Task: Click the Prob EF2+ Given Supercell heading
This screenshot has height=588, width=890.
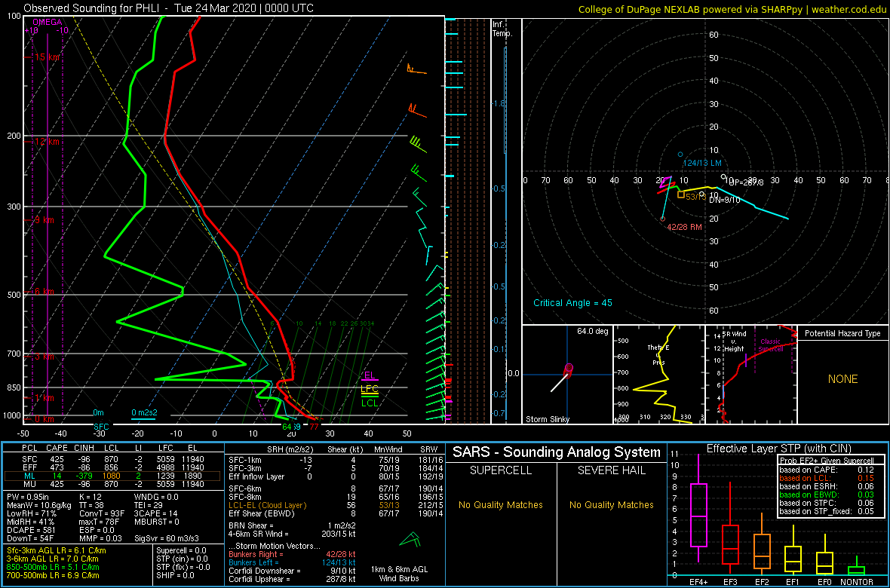Action: 827,461
